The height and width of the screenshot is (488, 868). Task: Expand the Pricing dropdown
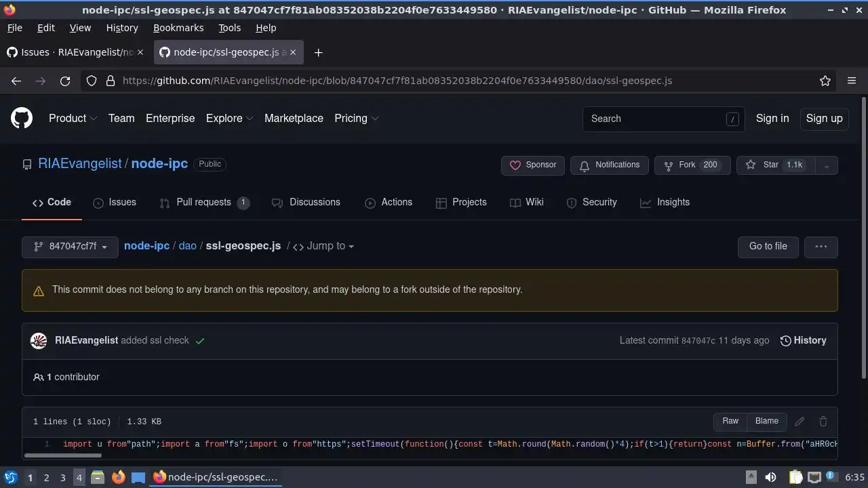pyautogui.click(x=356, y=119)
